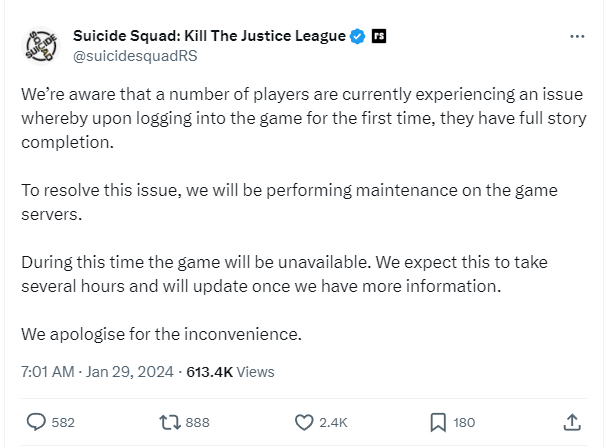Click the 888 reposts count
Image resolution: width=612 pixels, height=447 pixels.
[x=198, y=422]
